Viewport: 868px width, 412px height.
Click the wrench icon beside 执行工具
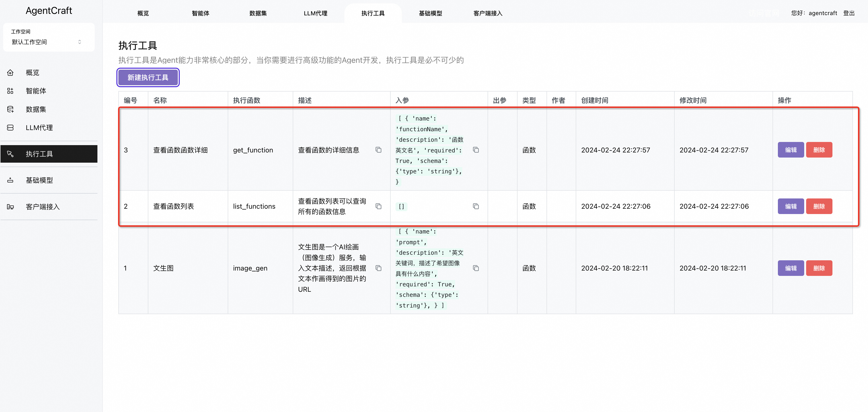[10, 154]
